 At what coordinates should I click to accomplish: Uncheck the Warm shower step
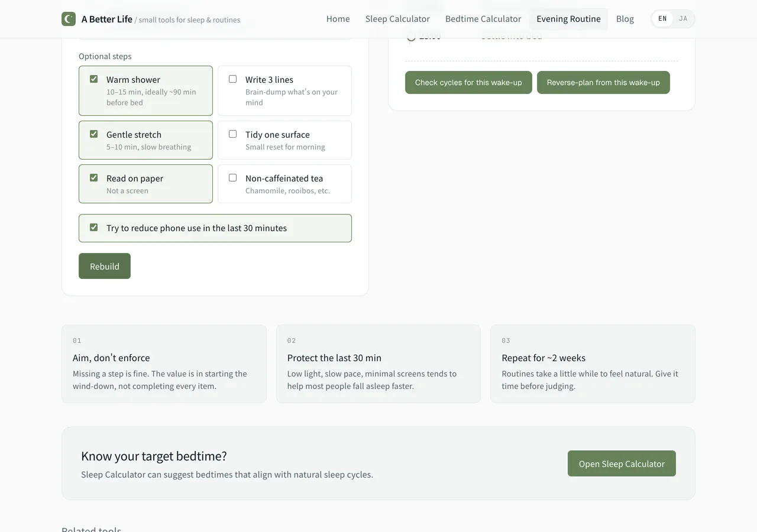93,78
